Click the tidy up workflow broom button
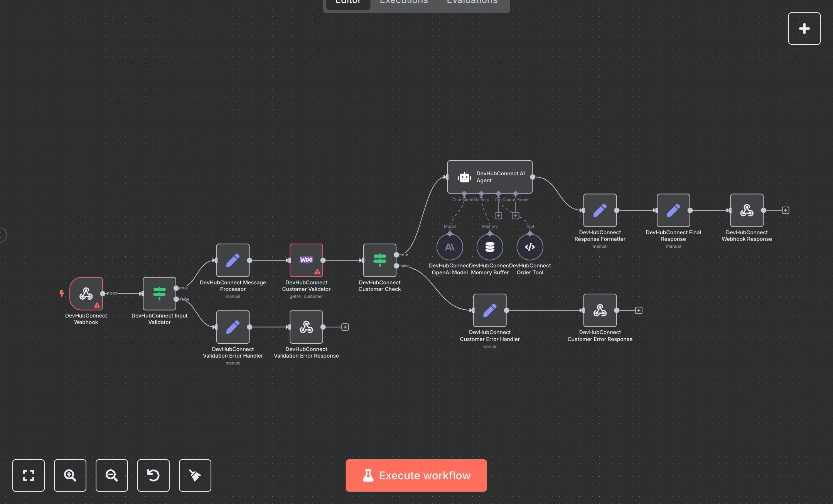833x504 pixels. click(x=195, y=475)
